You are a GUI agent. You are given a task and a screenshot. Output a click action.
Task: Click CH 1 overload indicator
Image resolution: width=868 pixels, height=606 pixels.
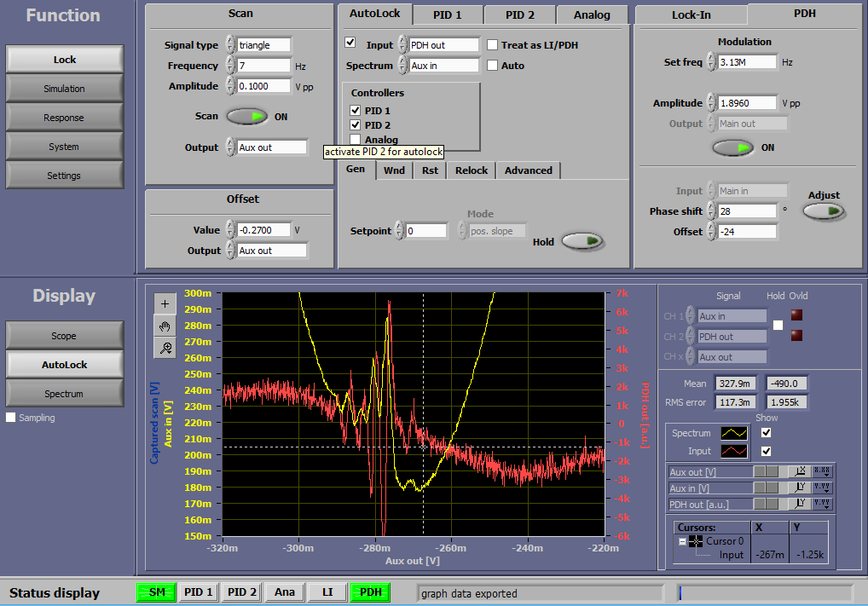click(x=796, y=315)
